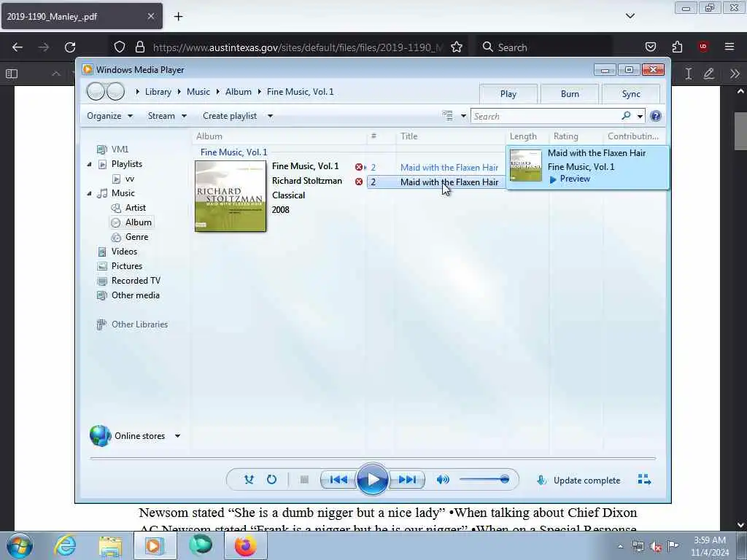Screen dimensions: 747x560
Task: Open the Stream menu
Action: click(167, 116)
